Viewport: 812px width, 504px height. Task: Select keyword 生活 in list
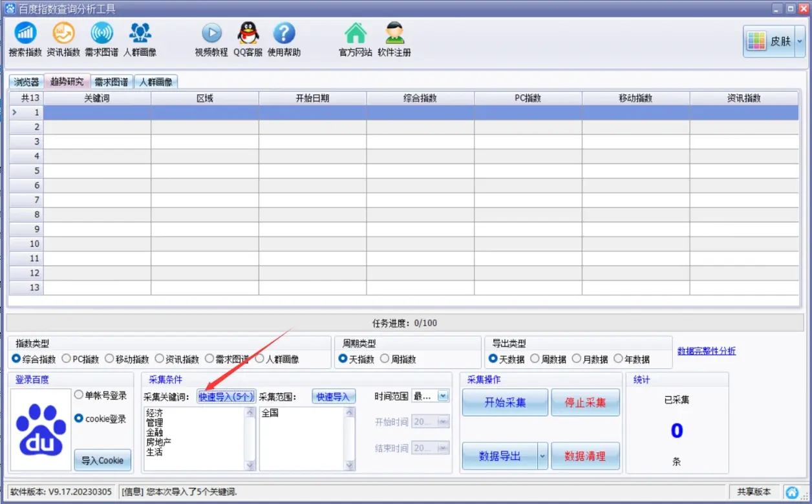[x=155, y=452]
